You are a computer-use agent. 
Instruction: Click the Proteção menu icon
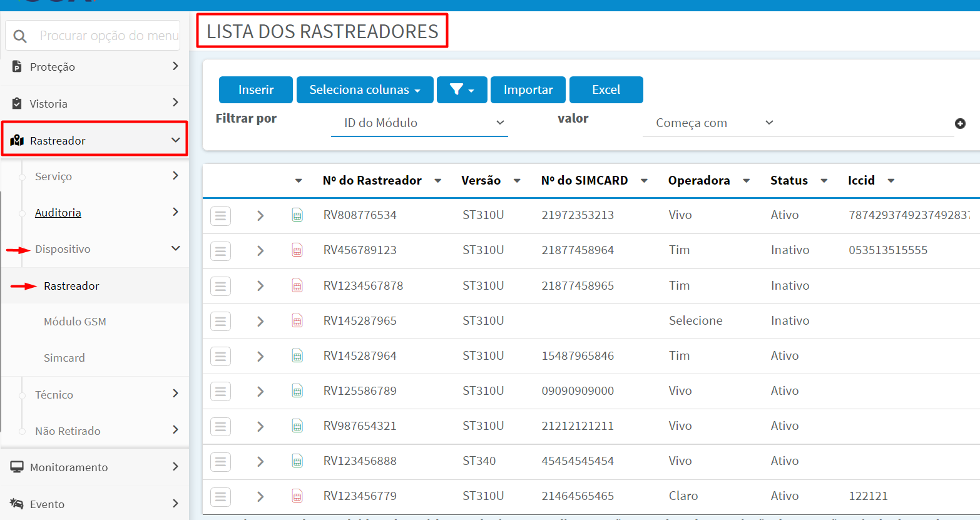[x=17, y=66]
